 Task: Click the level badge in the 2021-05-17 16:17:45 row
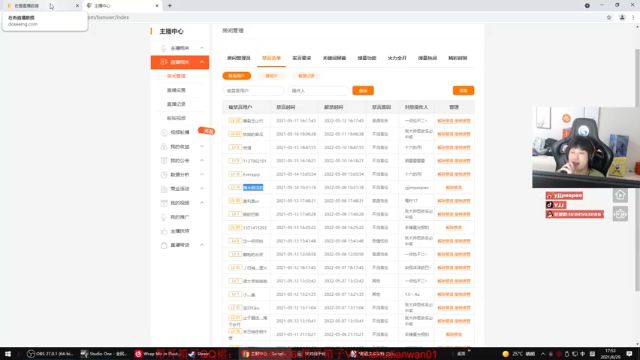[x=235, y=121]
